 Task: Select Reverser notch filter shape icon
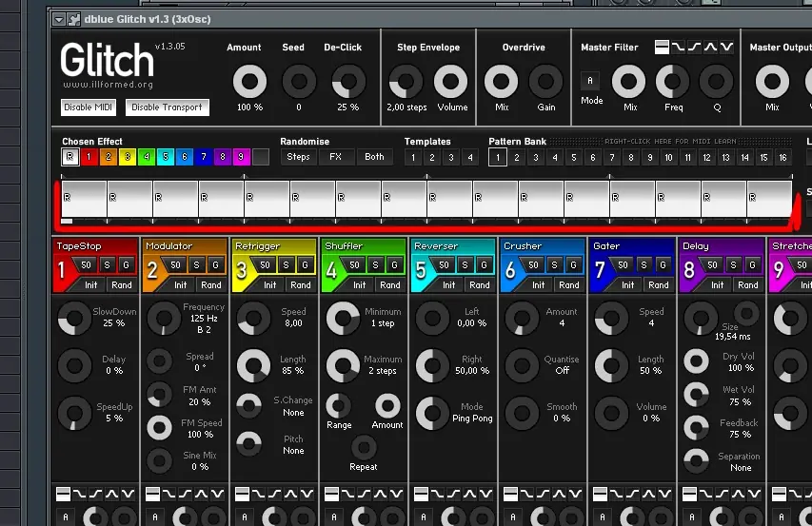(x=485, y=495)
